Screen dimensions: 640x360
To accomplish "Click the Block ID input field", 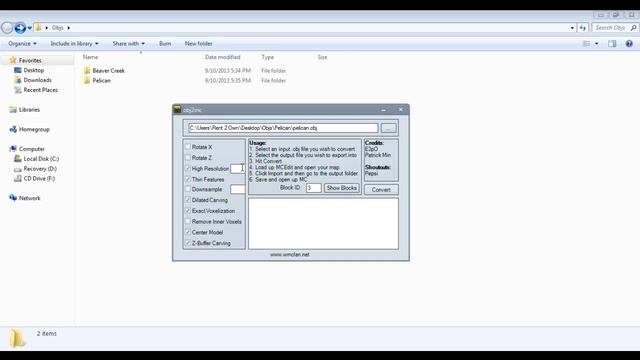I will (x=313, y=188).
